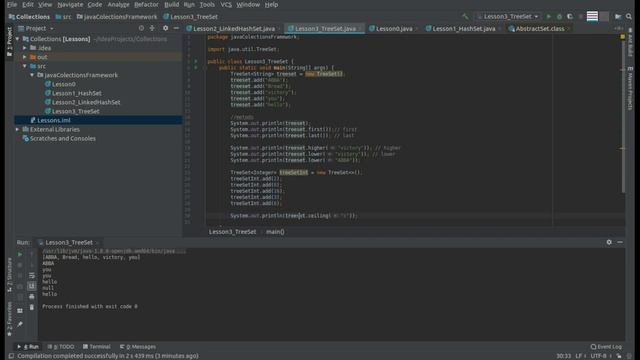
Task: Run Lesson3_TreeSet with green toolbar play icon
Action: pyautogui.click(x=549, y=17)
